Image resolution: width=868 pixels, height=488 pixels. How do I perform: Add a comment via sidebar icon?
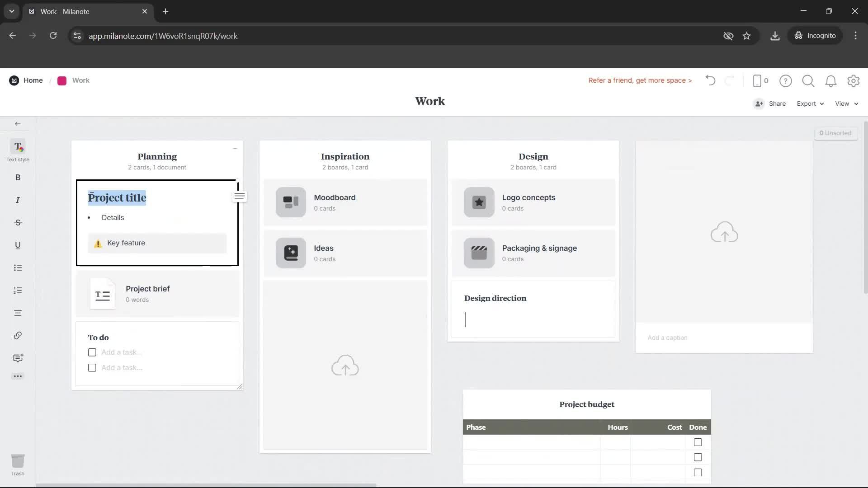coord(18,358)
